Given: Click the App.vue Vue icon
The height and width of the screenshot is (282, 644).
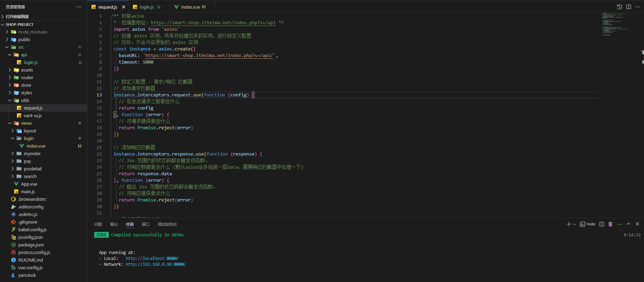Looking at the screenshot, I should pyautogui.click(x=16, y=184).
